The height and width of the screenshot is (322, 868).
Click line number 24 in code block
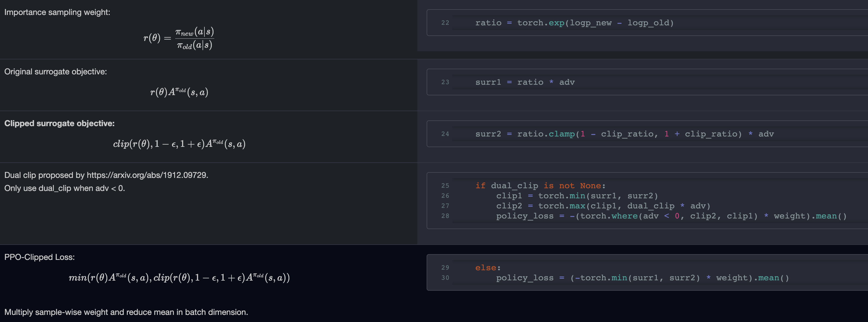pos(445,134)
